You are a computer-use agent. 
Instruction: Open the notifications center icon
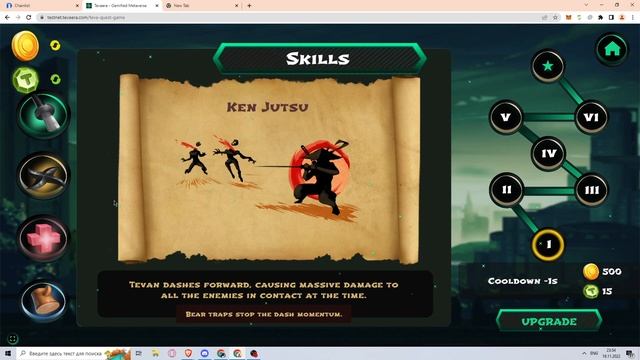(x=631, y=353)
